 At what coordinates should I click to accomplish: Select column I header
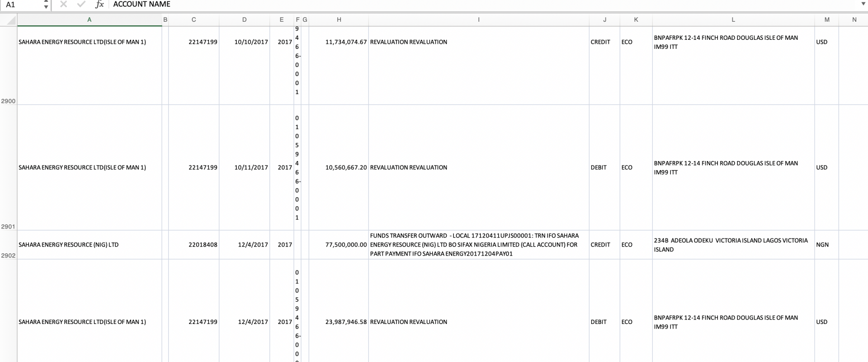click(x=479, y=20)
